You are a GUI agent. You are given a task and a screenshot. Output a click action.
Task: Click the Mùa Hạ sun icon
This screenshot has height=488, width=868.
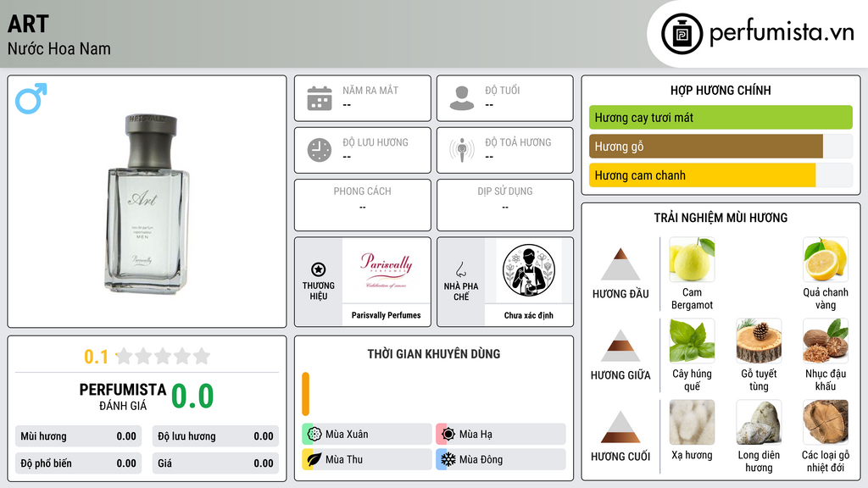[448, 435]
